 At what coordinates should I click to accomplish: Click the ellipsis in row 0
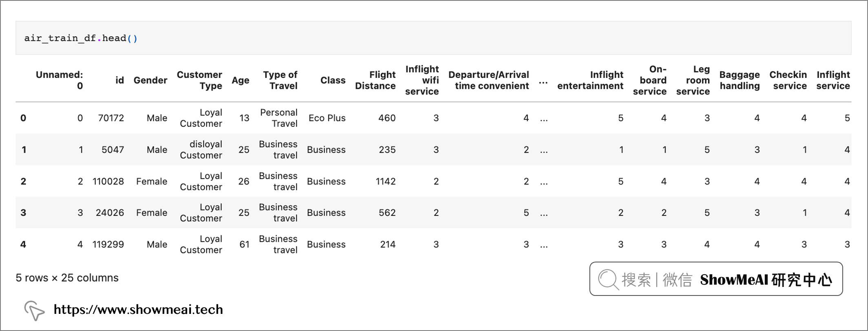point(544,120)
